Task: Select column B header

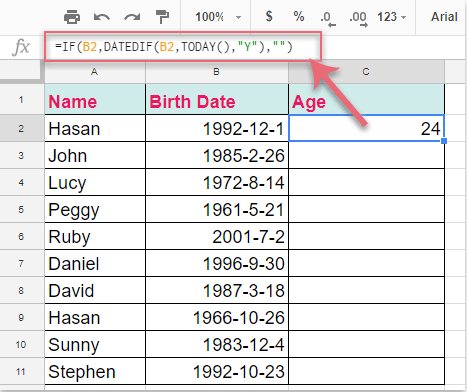Action: pyautogui.click(x=217, y=71)
